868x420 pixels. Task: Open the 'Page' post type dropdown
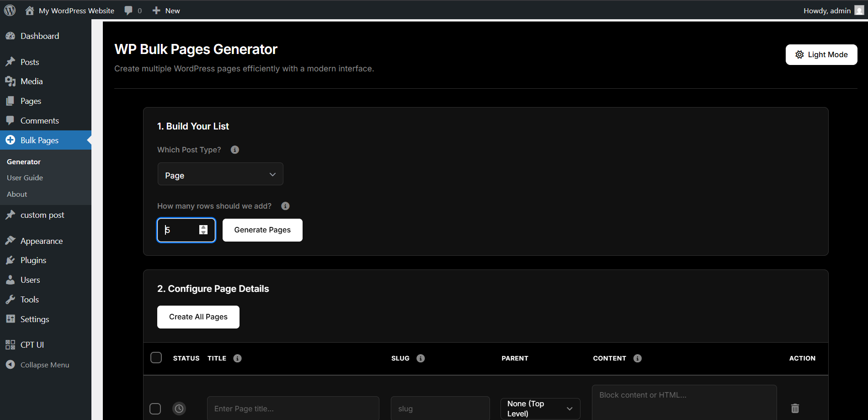220,174
